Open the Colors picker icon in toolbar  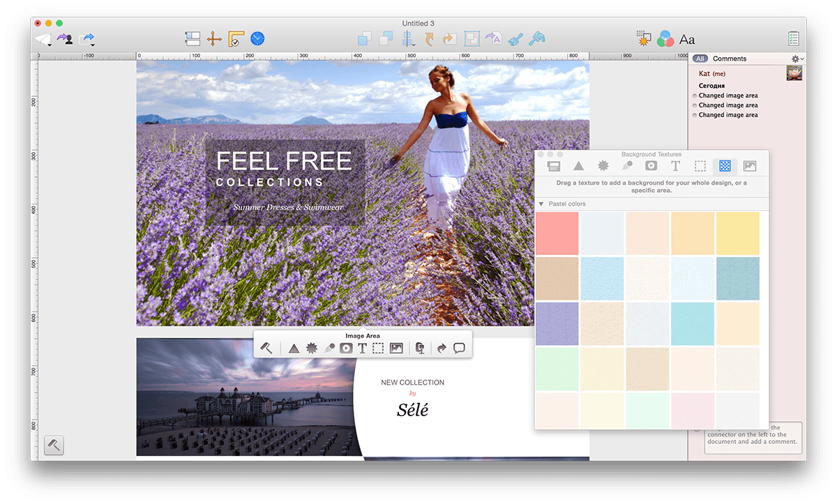(x=665, y=39)
